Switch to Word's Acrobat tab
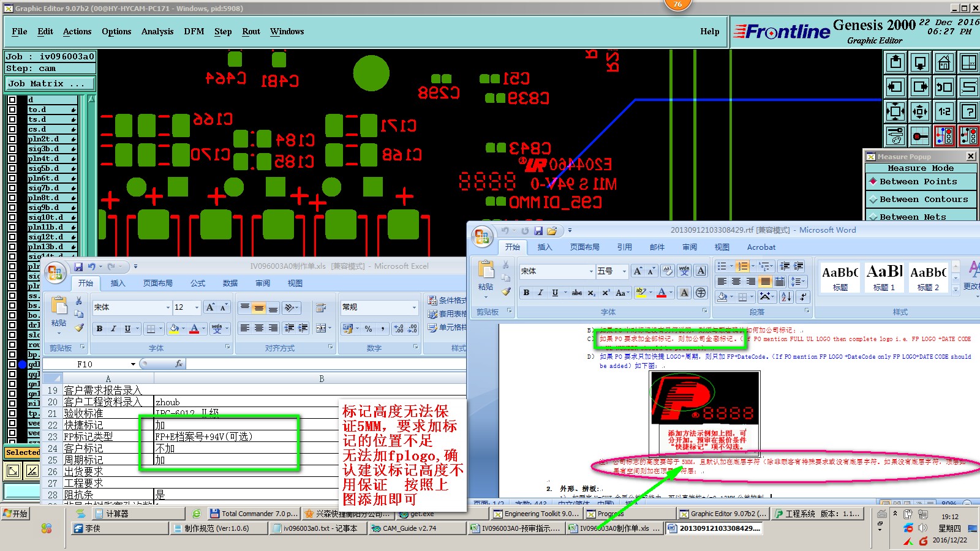The image size is (980, 551). (x=761, y=247)
